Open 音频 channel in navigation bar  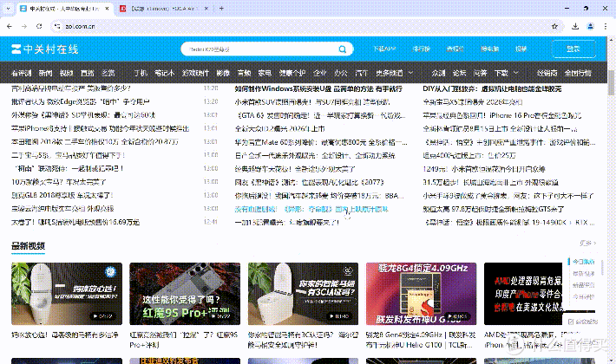point(244,73)
